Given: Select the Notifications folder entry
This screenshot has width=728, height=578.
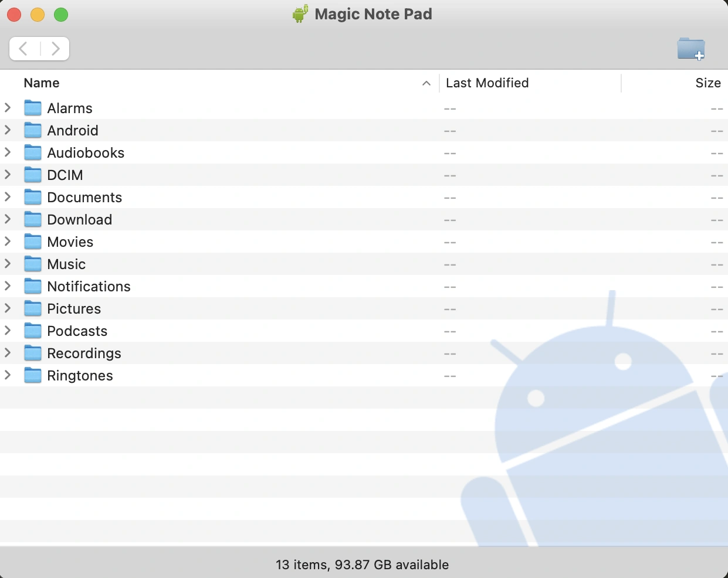Looking at the screenshot, I should 89,287.
